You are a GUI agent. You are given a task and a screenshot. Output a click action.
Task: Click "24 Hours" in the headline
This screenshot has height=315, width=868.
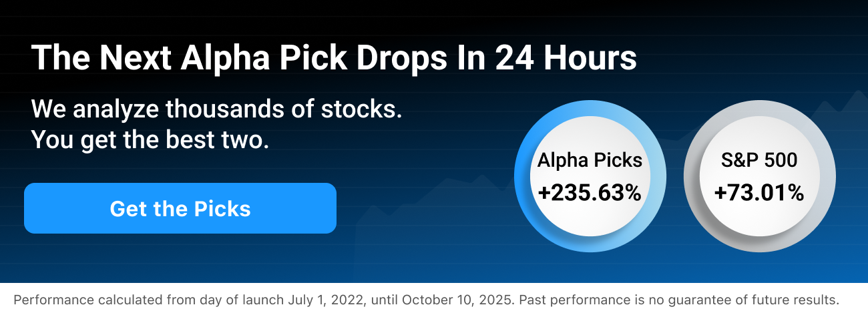[566, 59]
